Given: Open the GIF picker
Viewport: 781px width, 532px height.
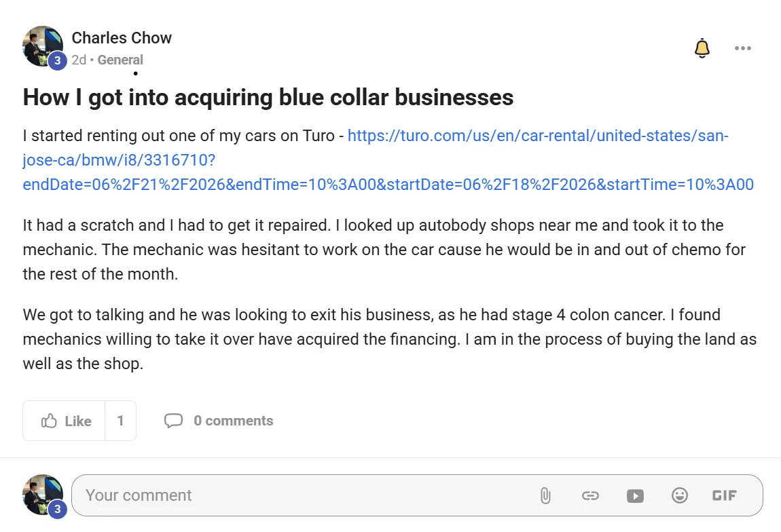Looking at the screenshot, I should pos(724,495).
